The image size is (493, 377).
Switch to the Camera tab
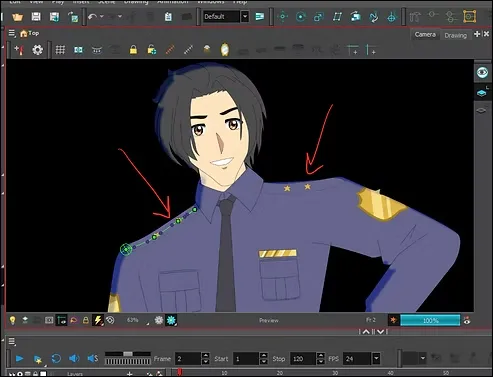point(425,34)
